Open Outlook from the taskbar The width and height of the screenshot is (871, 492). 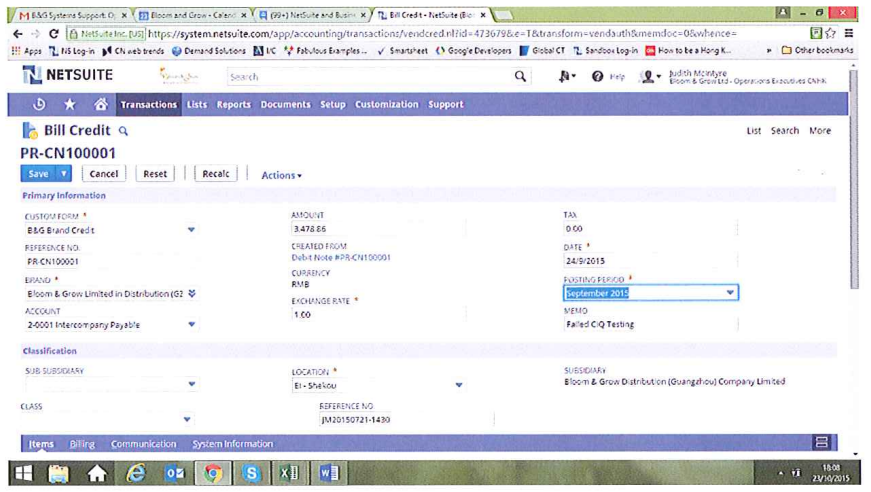coord(174,473)
